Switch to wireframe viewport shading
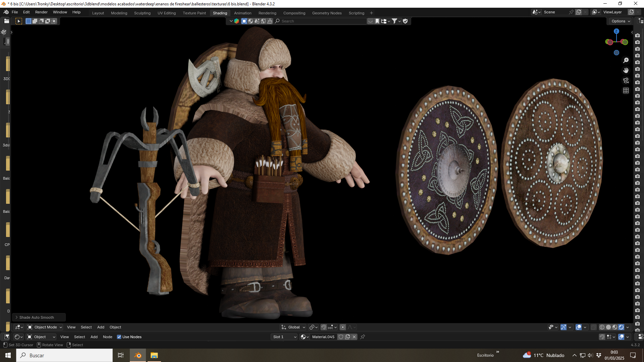 click(602, 327)
